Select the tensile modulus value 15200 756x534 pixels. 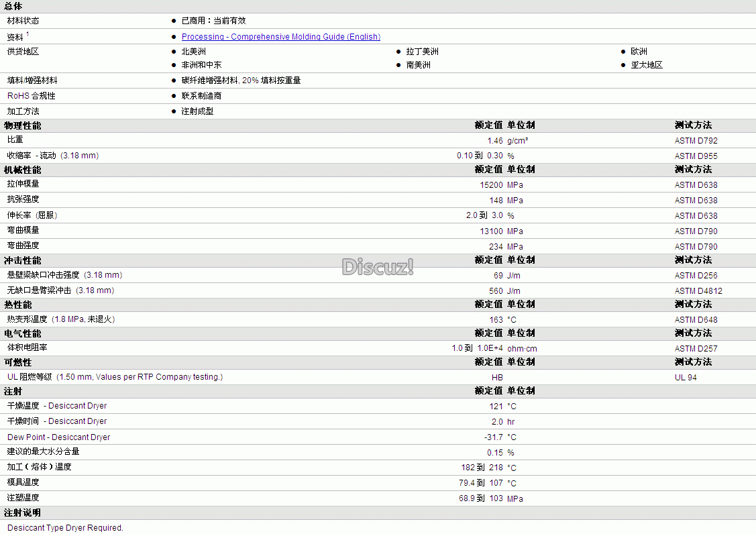click(491, 185)
